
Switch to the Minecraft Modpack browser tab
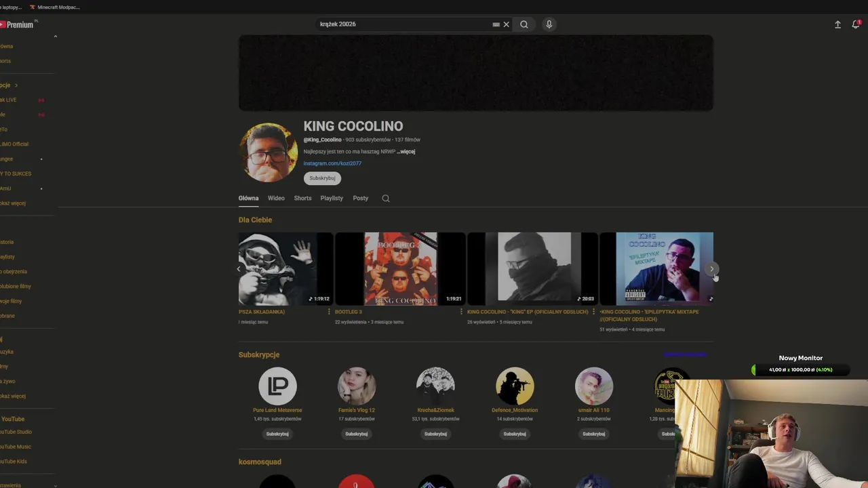54,7
